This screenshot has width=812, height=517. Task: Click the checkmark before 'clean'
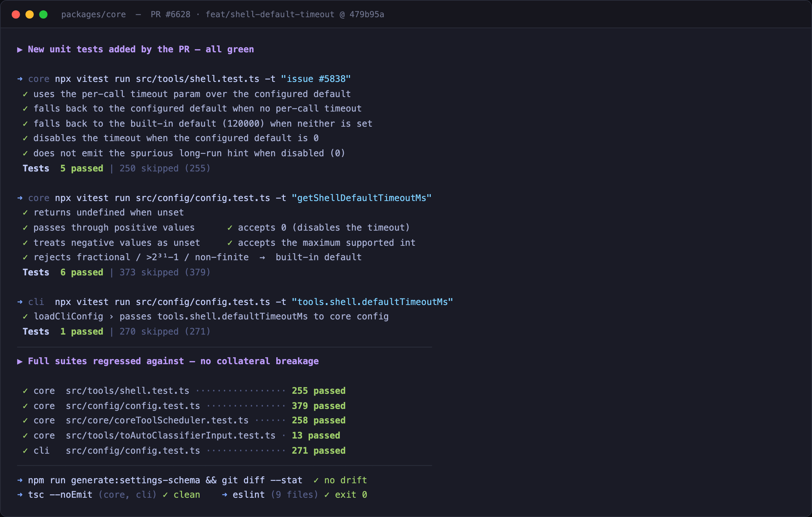(x=165, y=495)
